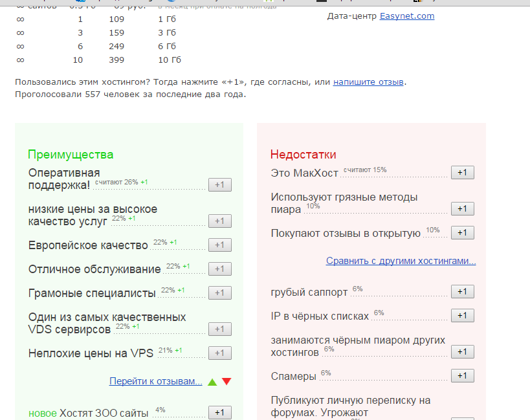Screen dimensions: 530x420
Task: Click the '109' price cell
Action: (x=116, y=19)
